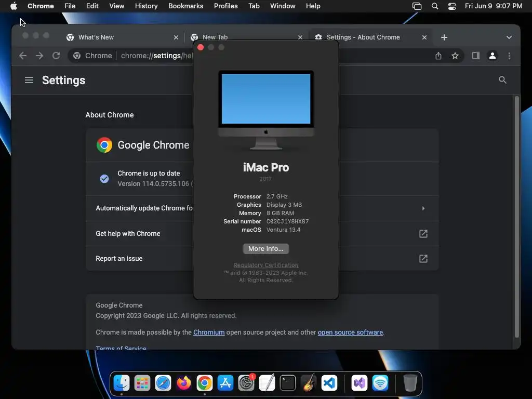Open the File menu
This screenshot has width=532, height=399.
click(70, 6)
